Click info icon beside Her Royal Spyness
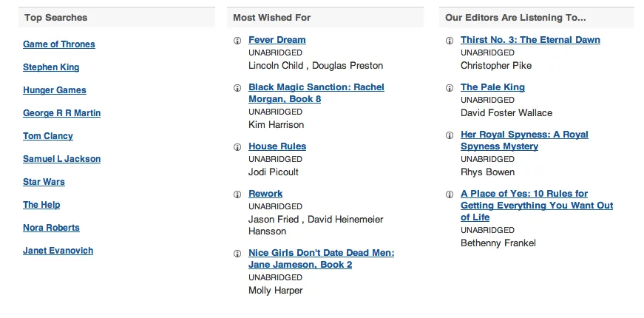Viewport: 644px width, 318px height. (450, 135)
